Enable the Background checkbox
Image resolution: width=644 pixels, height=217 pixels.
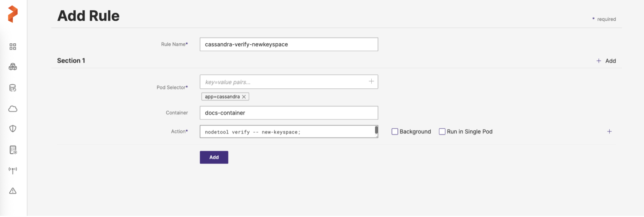point(395,132)
